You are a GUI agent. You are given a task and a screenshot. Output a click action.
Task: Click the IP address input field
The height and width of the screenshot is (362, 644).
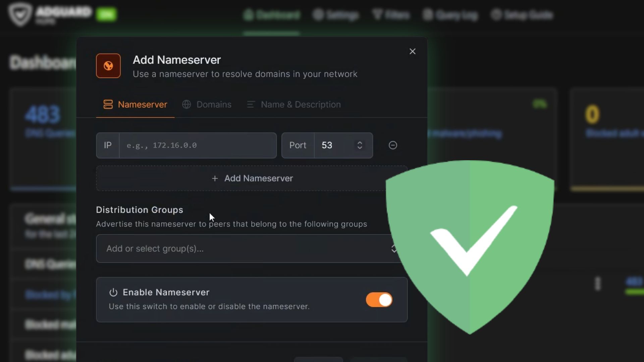pyautogui.click(x=198, y=145)
